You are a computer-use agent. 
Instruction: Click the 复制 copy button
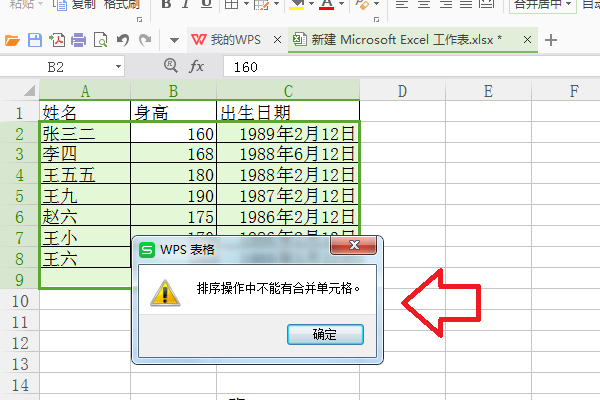point(74,5)
